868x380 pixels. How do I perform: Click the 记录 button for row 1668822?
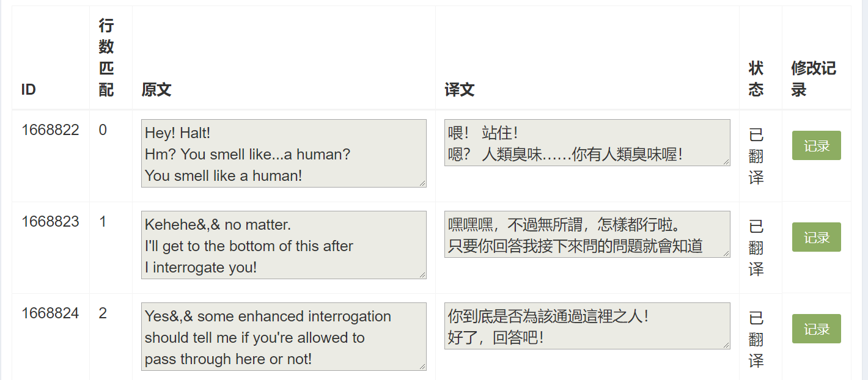[x=816, y=145]
